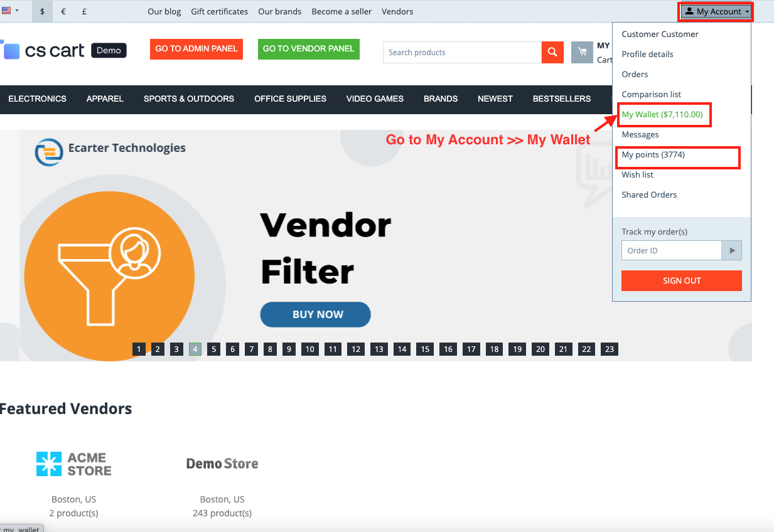
Task: Click the ACME Store vendor logo
Action: point(73,464)
